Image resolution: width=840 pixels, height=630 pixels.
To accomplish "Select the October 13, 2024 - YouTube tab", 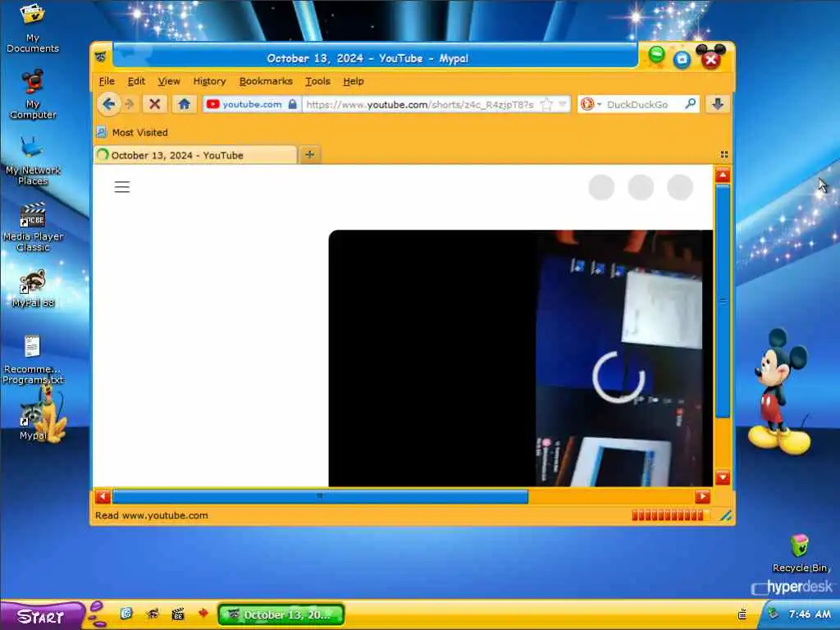I will 195,155.
